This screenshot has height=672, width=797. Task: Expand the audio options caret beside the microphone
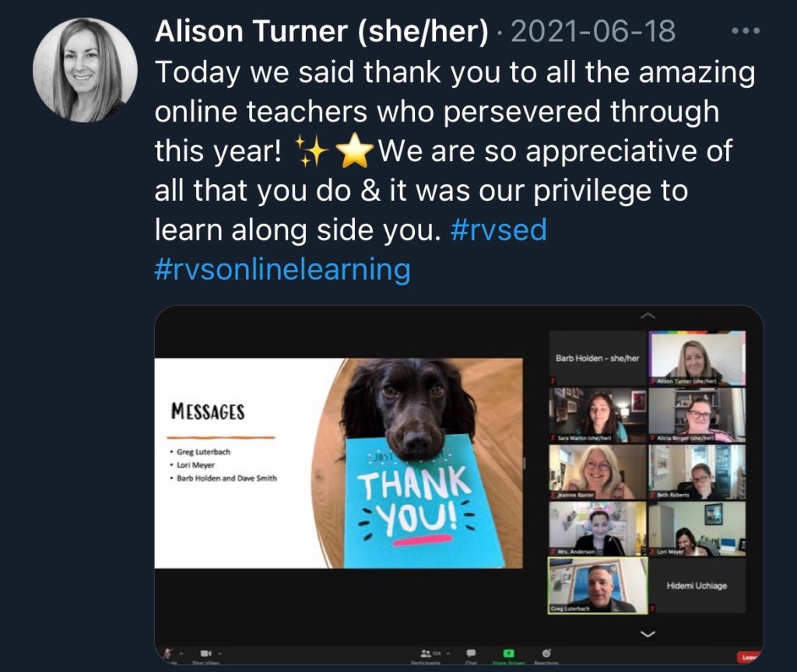coord(181,653)
